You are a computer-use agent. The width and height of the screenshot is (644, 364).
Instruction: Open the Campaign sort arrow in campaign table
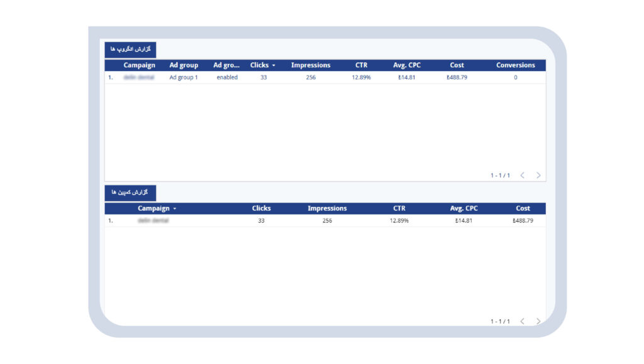175,209
